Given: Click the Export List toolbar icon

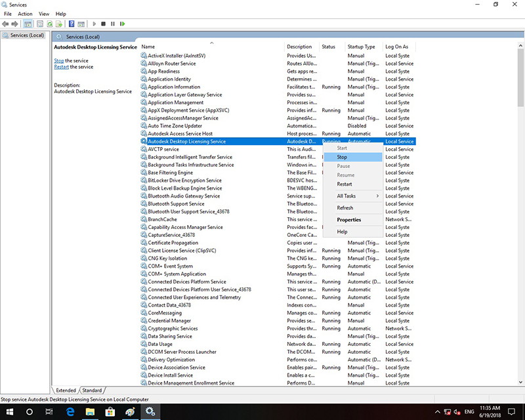Looking at the screenshot, I should click(59, 24).
